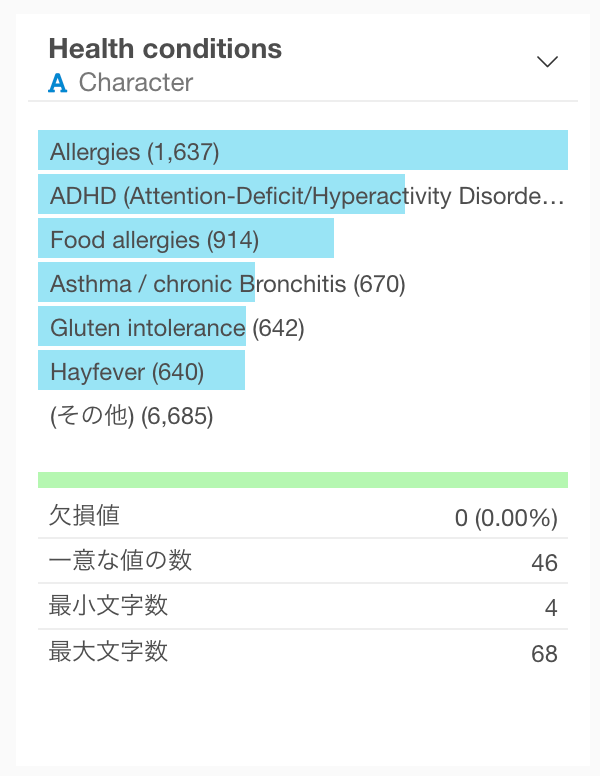Select the ADHD bar in the chart
The height and width of the screenshot is (776, 600).
coord(221,194)
